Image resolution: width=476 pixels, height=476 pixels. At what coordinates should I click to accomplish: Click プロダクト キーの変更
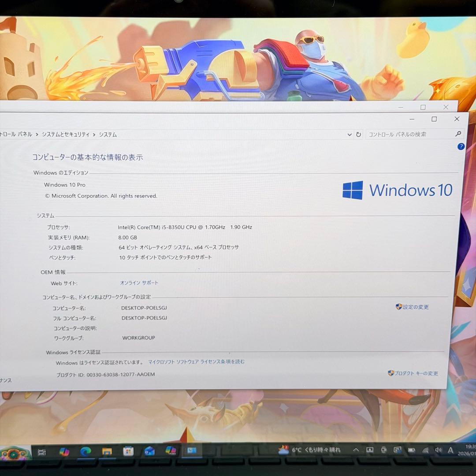point(415,373)
